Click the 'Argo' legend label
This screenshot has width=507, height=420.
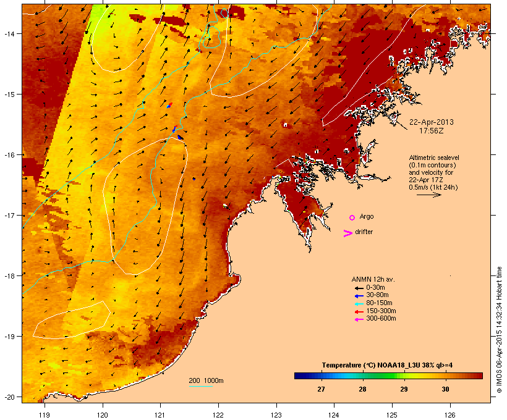pyautogui.click(x=367, y=216)
